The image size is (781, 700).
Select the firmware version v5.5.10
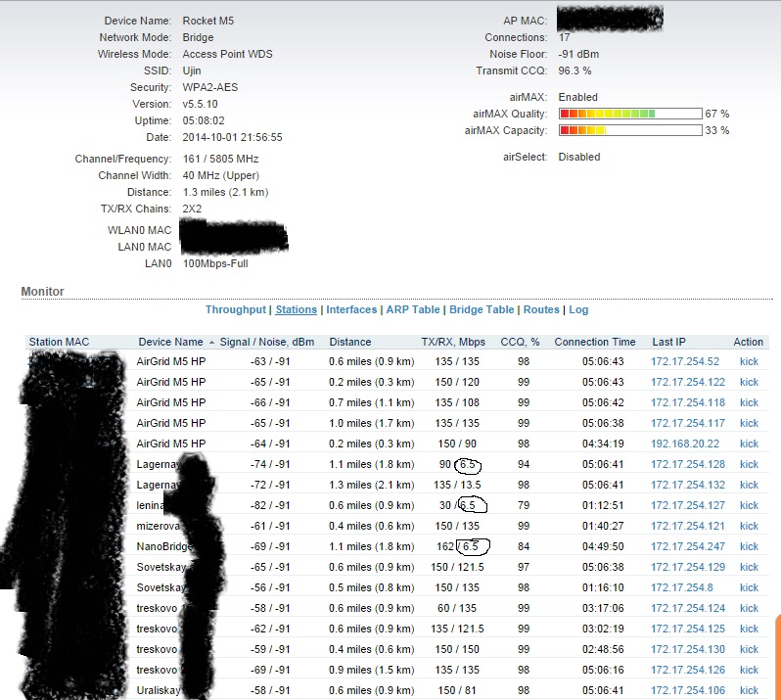(x=200, y=104)
